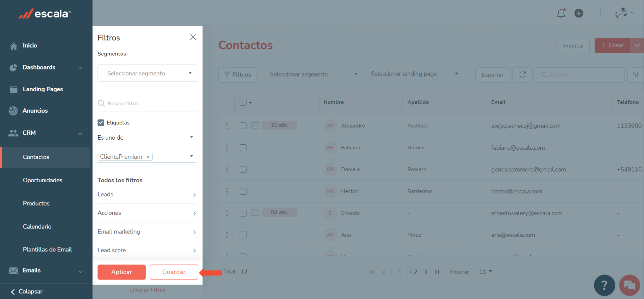Viewport: 644px width, 299px height.
Task: Click the Guardar button
Action: [x=174, y=272]
